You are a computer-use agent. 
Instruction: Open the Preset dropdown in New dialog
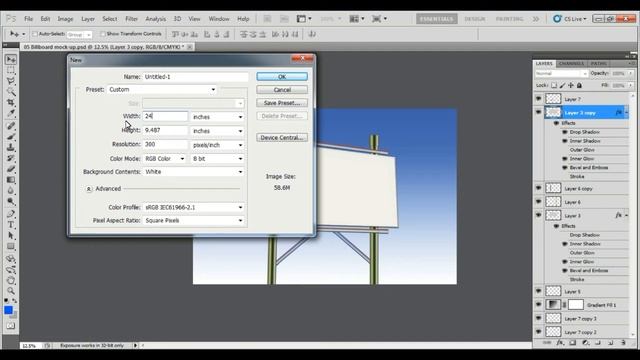click(162, 89)
